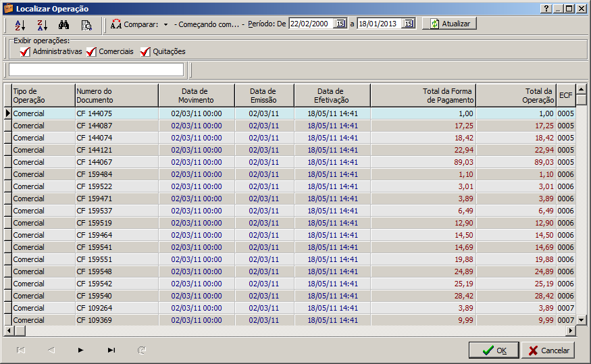Click the search text input field

[96, 70]
